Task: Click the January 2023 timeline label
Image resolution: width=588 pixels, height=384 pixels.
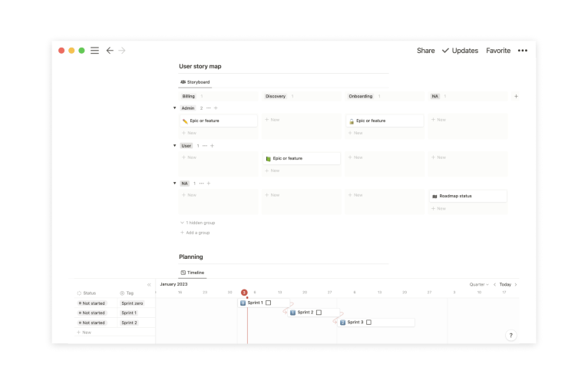Action: click(x=173, y=284)
